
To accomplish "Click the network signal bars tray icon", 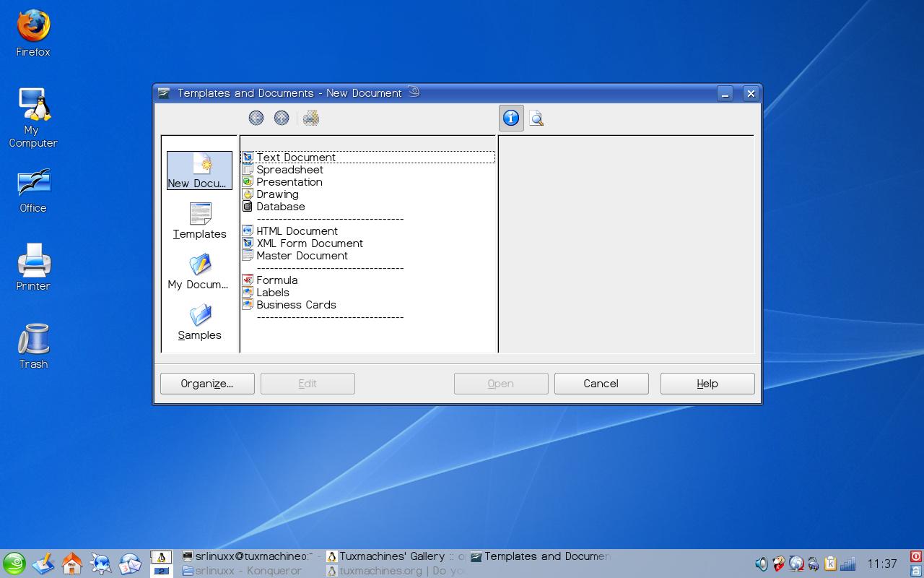I will pyautogui.click(x=847, y=564).
